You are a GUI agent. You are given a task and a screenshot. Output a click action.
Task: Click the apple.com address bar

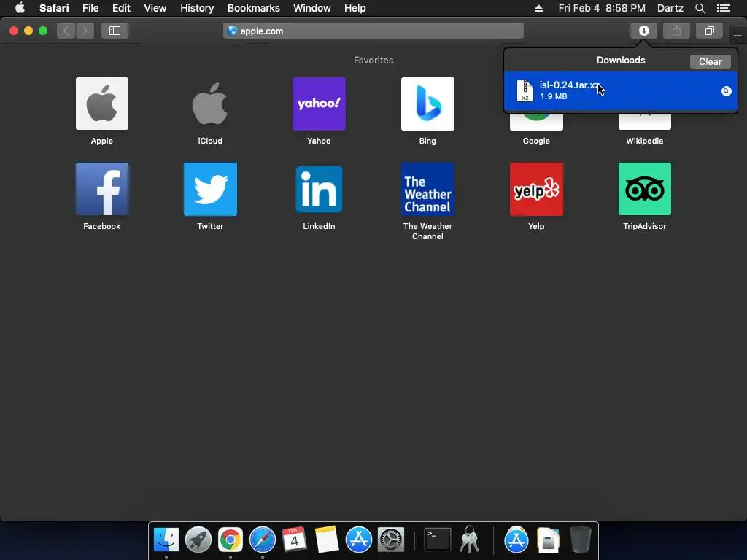click(373, 31)
